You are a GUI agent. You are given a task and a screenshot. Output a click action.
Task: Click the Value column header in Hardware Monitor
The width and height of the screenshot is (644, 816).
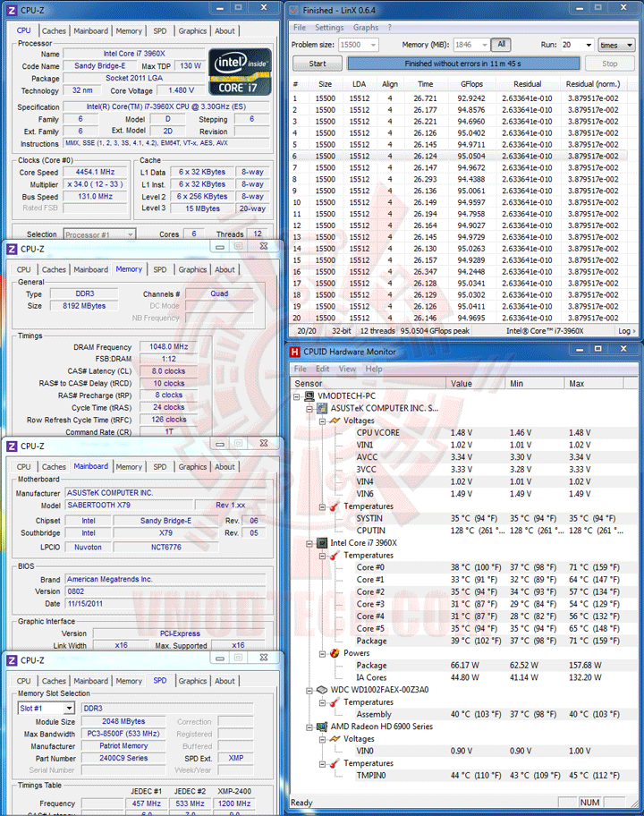coord(476,384)
